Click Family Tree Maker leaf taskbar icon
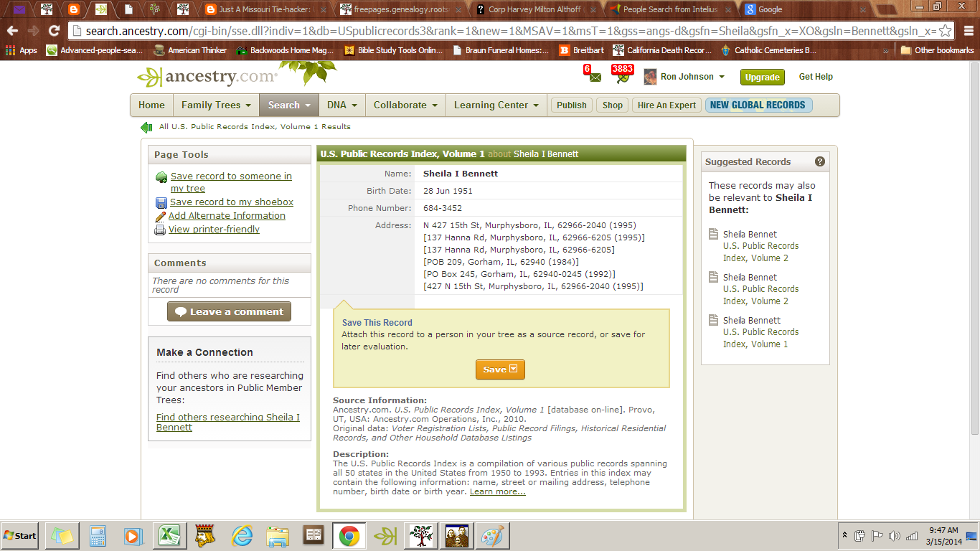Screen dimensions: 980x551 (385, 536)
